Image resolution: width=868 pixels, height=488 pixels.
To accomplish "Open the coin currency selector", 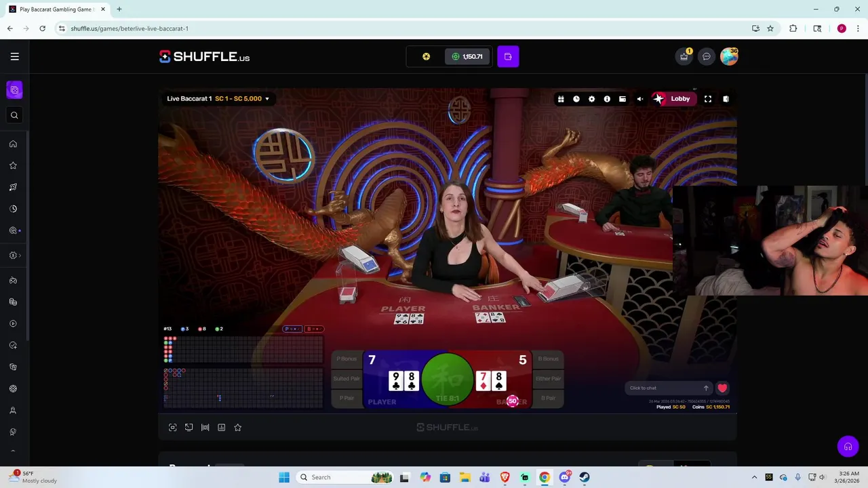I will click(426, 57).
